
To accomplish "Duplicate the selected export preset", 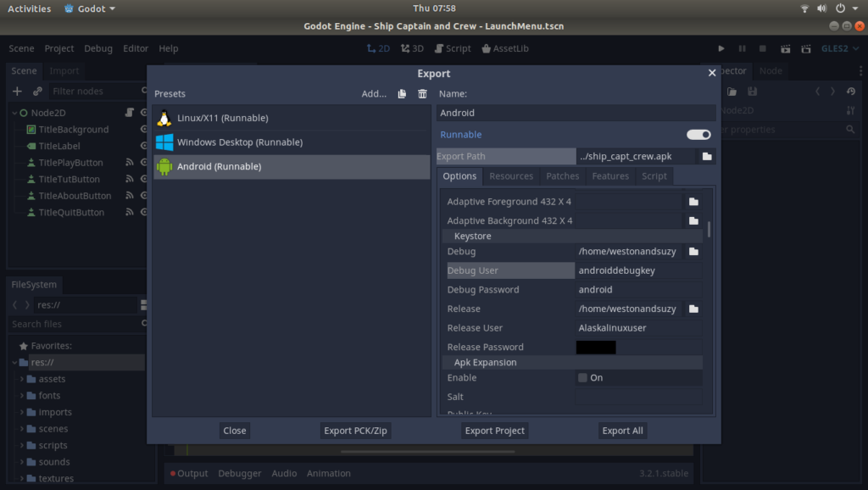I will (402, 94).
